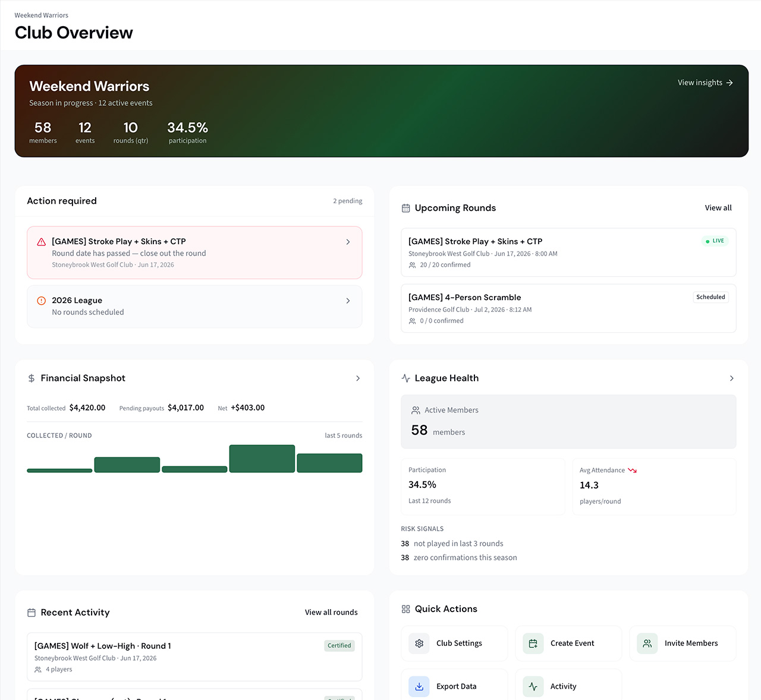This screenshot has height=700, width=761.
Task: Expand the 2026 League chevron
Action: pos(348,301)
